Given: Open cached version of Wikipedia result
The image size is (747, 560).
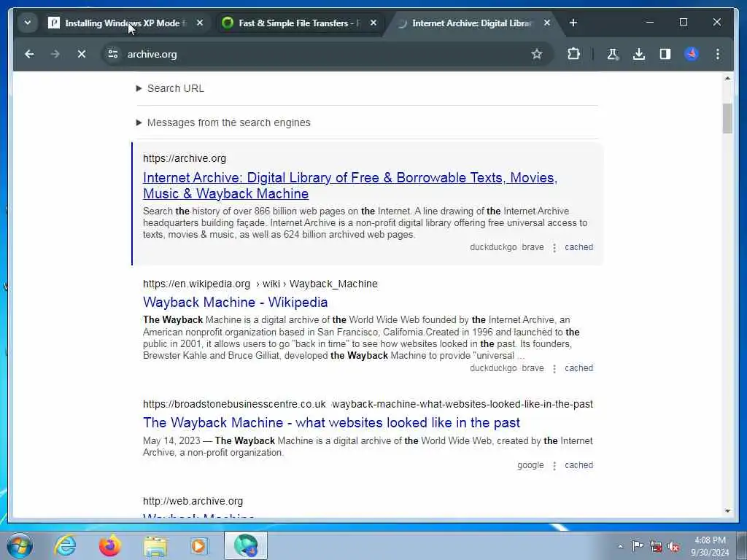Looking at the screenshot, I should coord(578,368).
